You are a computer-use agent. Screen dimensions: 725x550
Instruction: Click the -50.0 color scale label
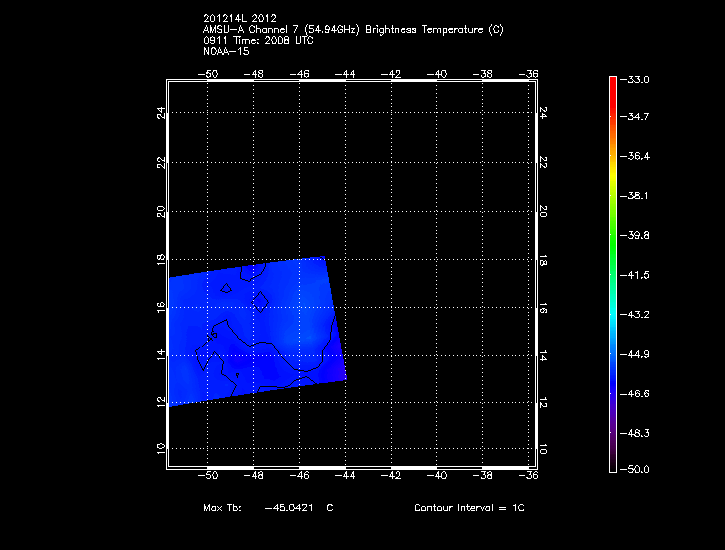click(x=637, y=469)
